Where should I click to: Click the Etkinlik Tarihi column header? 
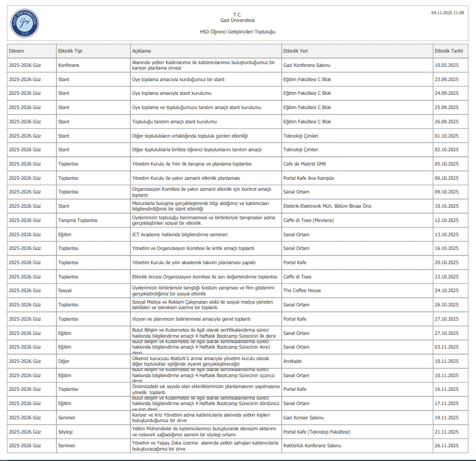click(449, 51)
